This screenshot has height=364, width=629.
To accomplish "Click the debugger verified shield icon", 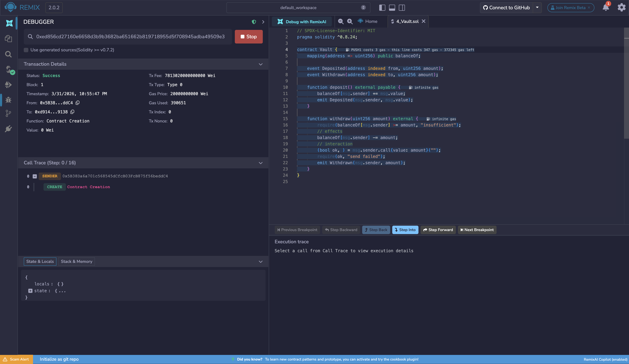I will pyautogui.click(x=254, y=22).
